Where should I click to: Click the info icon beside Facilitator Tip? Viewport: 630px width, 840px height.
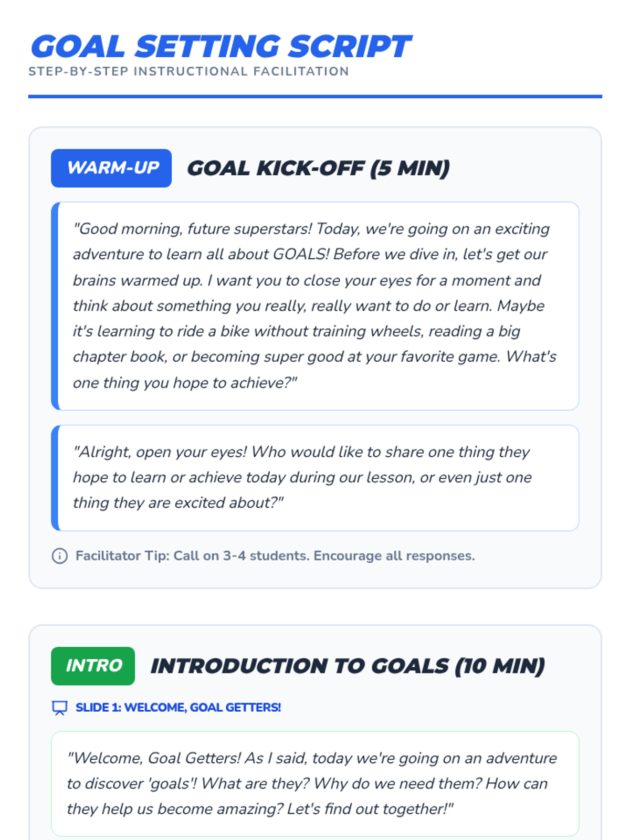(x=60, y=555)
